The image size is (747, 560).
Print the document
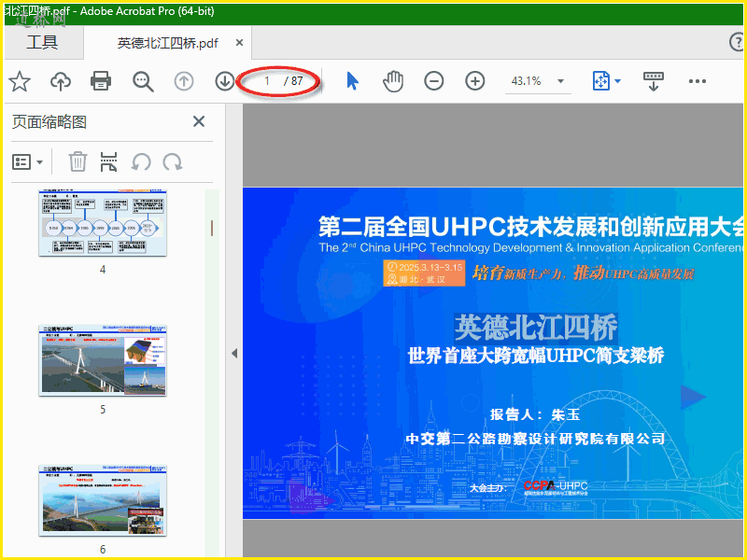point(101,81)
